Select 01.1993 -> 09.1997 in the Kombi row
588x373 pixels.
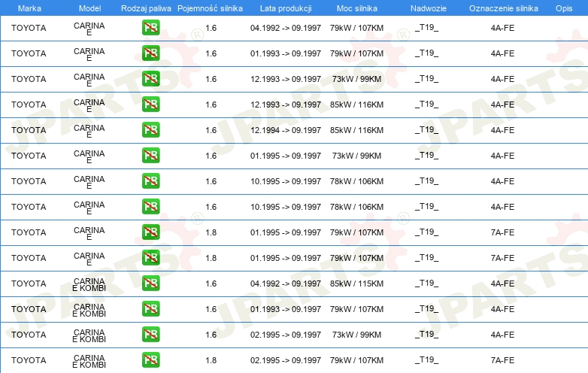286,309
